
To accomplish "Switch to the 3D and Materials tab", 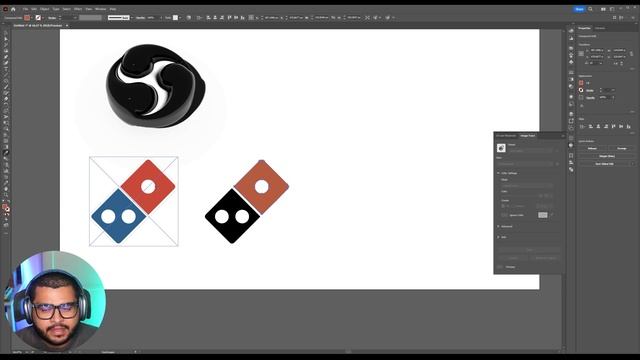I will click(x=506, y=136).
